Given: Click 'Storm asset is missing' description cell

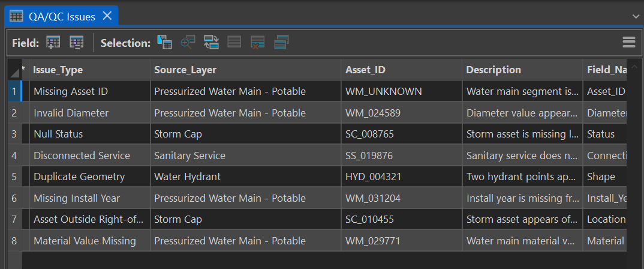Looking at the screenshot, I should pyautogui.click(x=522, y=134).
